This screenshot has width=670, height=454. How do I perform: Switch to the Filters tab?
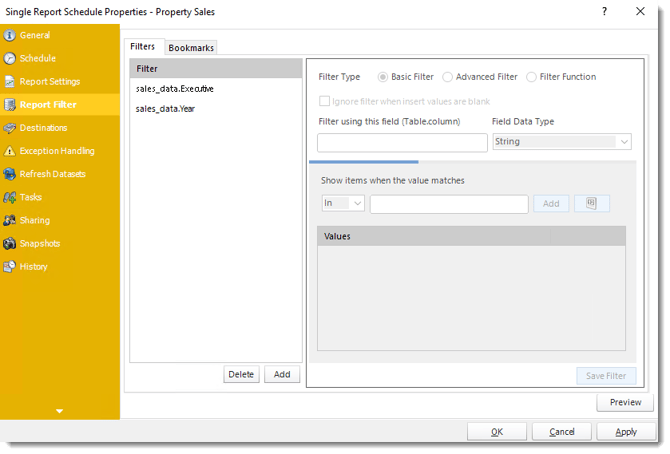click(143, 46)
